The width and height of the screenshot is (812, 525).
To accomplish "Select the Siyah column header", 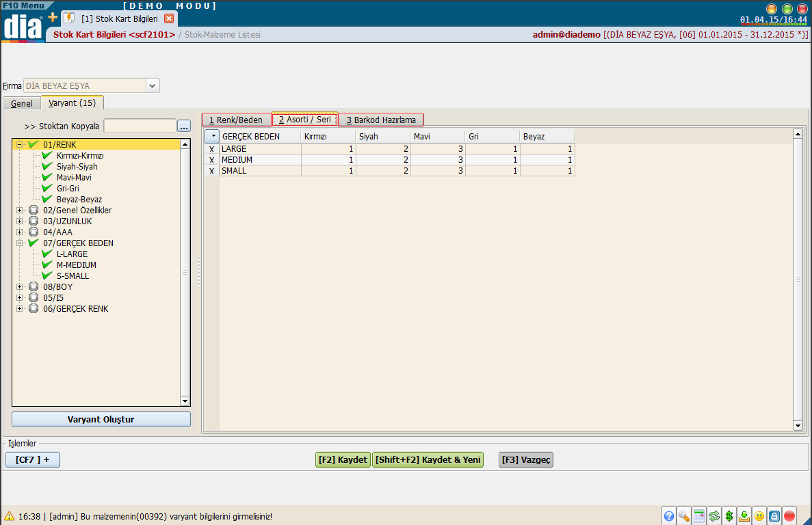I will tap(382, 137).
